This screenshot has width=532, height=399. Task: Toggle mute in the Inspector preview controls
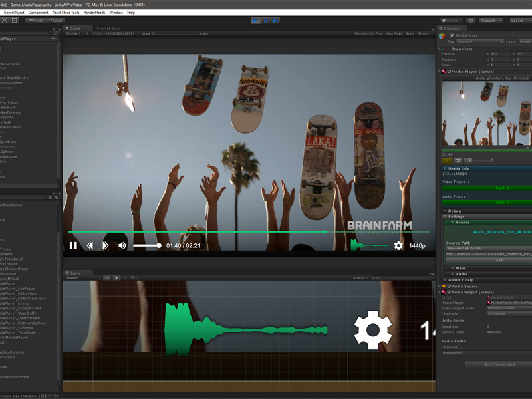(468, 160)
